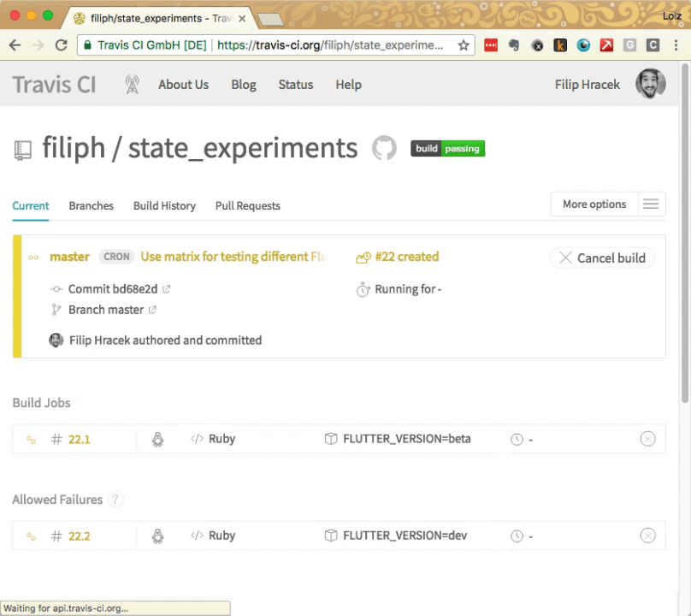Image resolution: width=691 pixels, height=616 pixels.
Task: Go back with the browser back arrow
Action: coord(15,45)
